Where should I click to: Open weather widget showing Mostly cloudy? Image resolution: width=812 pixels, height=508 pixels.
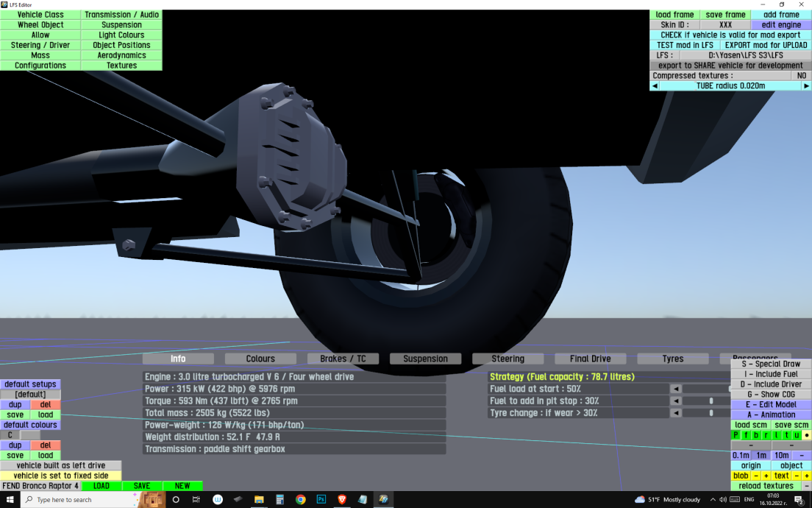pos(667,500)
